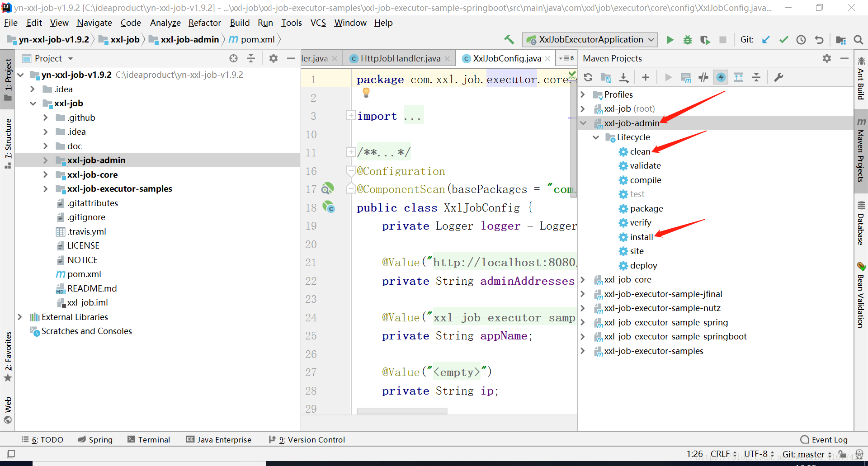Click the intention lightbulb in editor
Screen dimensions: 868x466
pyautogui.click(x=366, y=92)
